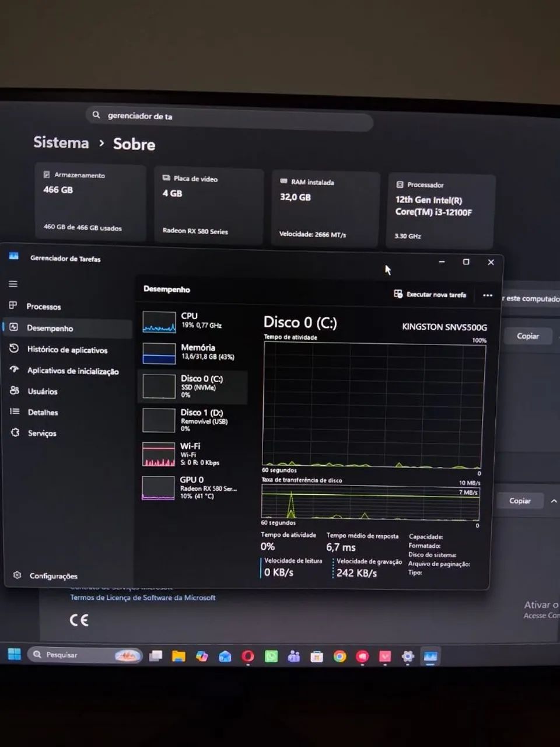
Task: Open the Processador i3-12100F card
Action: 442,211
